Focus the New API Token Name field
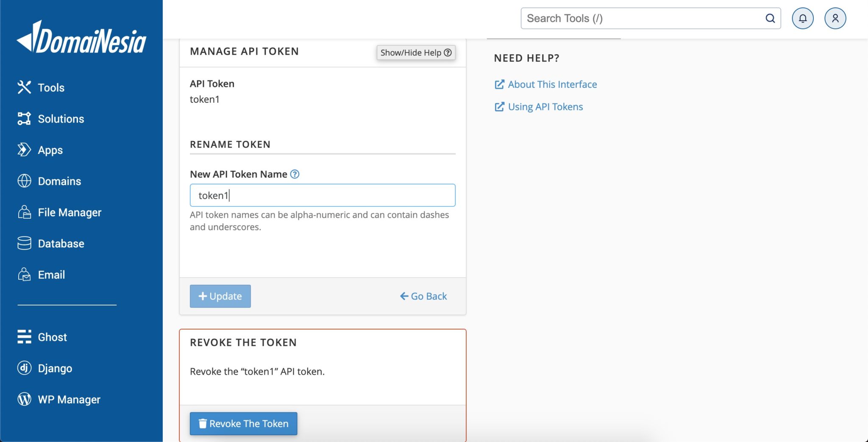Viewport: 868px width, 442px height. pyautogui.click(x=322, y=195)
